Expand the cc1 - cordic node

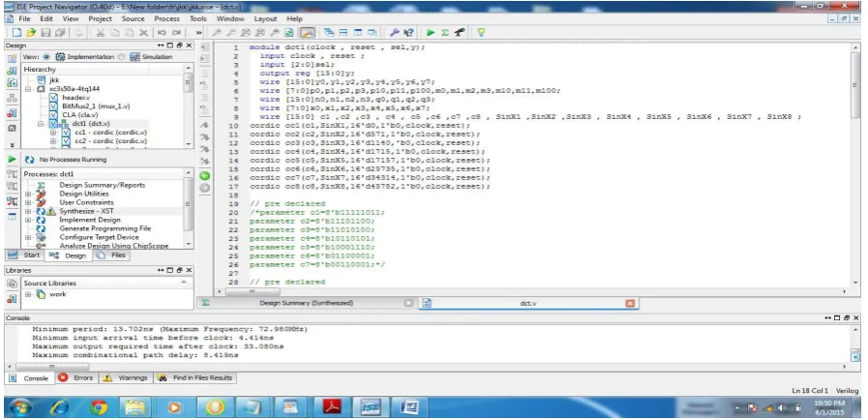(53, 133)
